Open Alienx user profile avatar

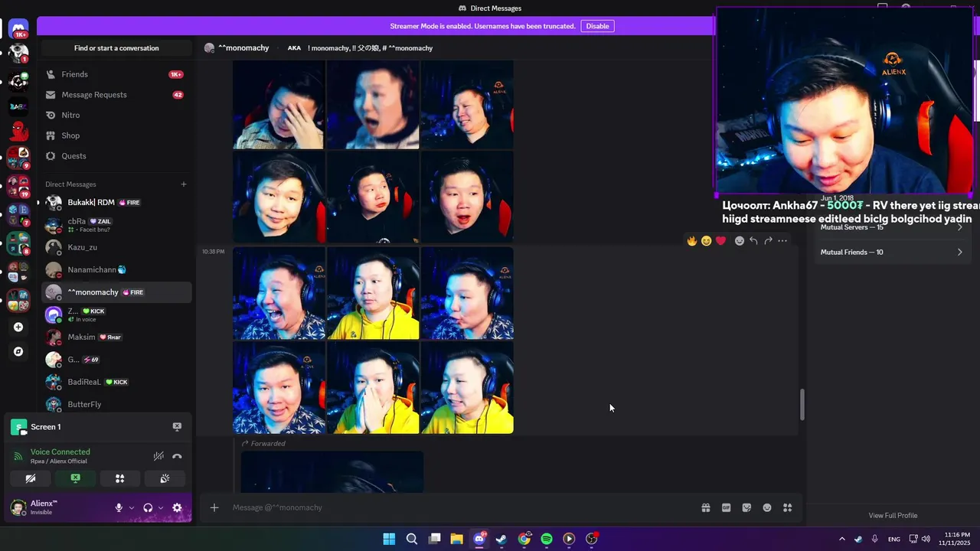[x=18, y=507]
